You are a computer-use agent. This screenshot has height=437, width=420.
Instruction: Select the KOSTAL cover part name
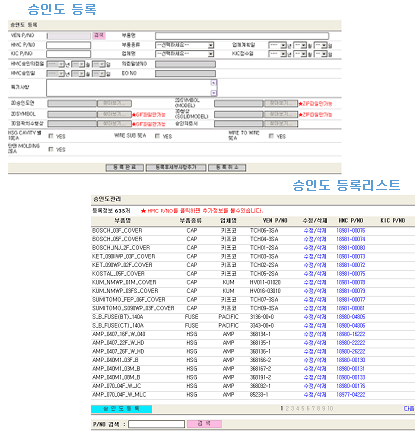coord(118,274)
